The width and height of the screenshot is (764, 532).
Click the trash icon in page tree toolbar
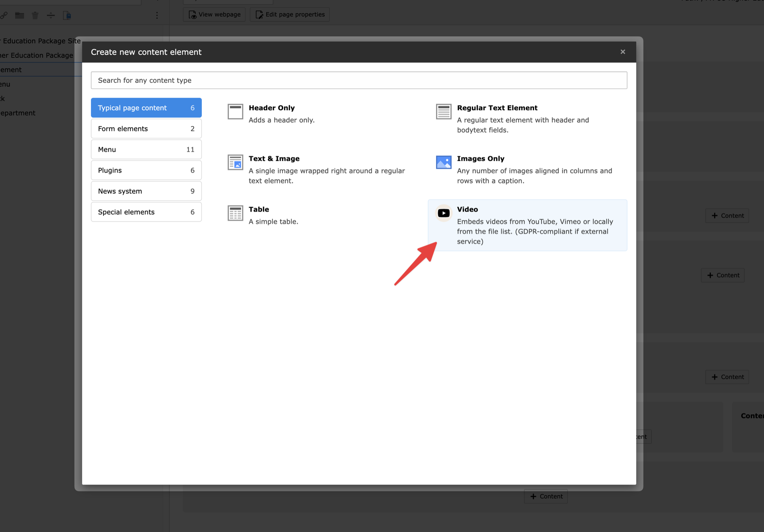[x=35, y=16]
